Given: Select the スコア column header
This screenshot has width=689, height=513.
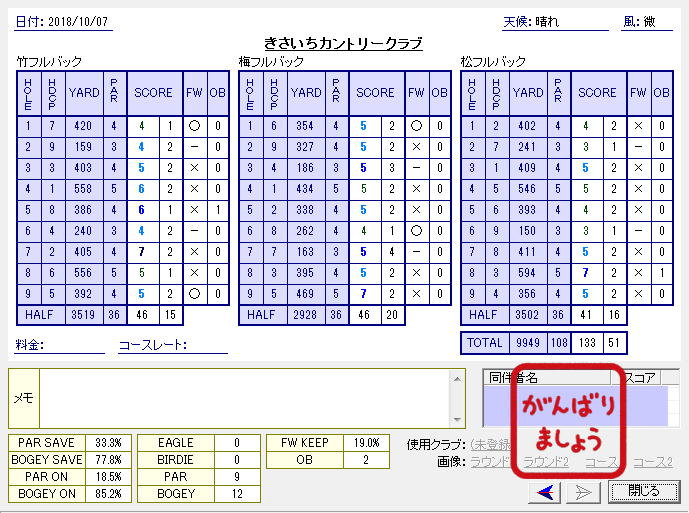Looking at the screenshot, I should click(640, 378).
